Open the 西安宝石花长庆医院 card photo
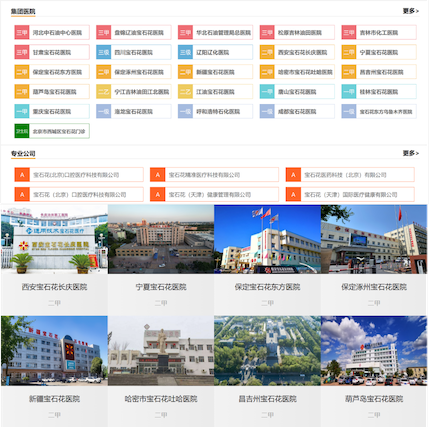This screenshot has height=427, width=429. pos(54,239)
